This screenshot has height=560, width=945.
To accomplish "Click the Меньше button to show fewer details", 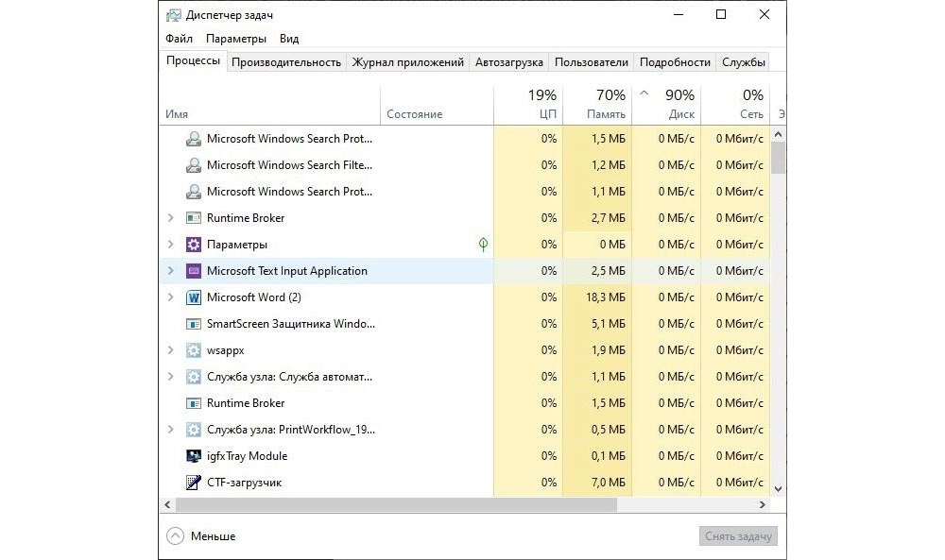I will (x=201, y=535).
